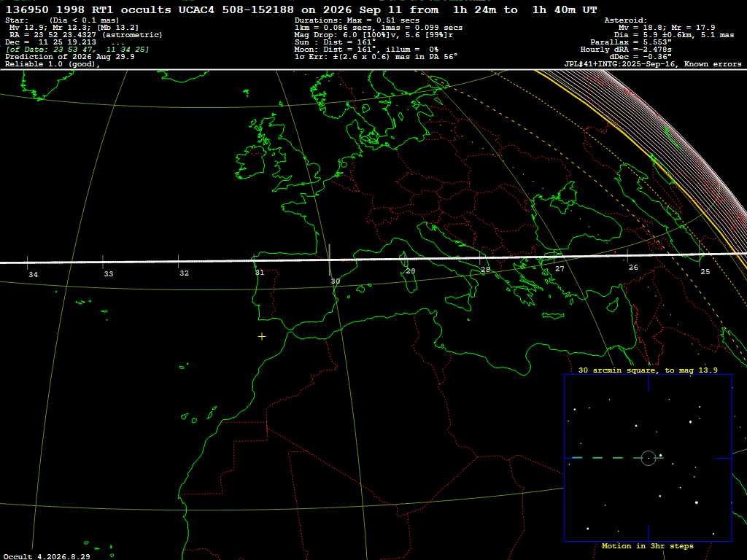Click the time marker labeled 25
The width and height of the screenshot is (747, 560).
(x=705, y=272)
